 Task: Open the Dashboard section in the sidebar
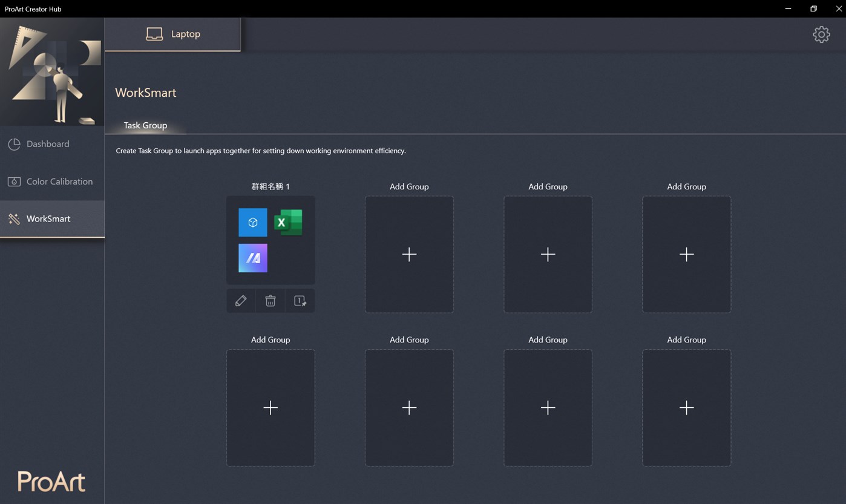point(52,144)
